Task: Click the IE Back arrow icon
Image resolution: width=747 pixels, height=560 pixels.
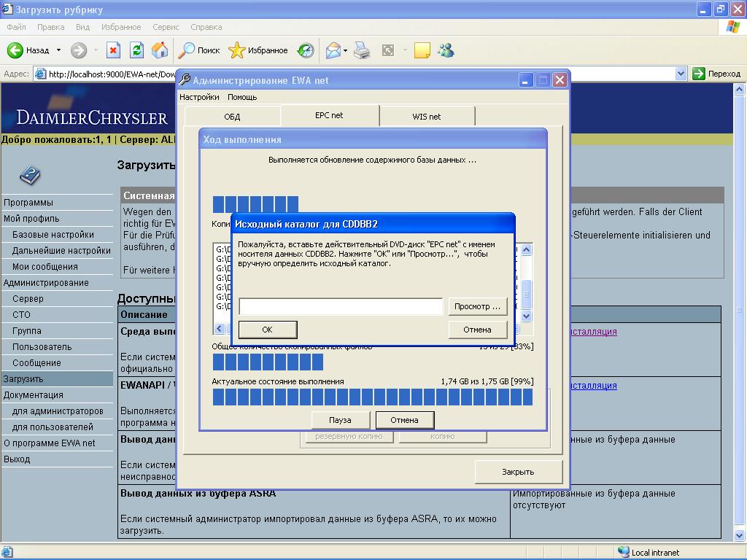Action: [x=15, y=50]
